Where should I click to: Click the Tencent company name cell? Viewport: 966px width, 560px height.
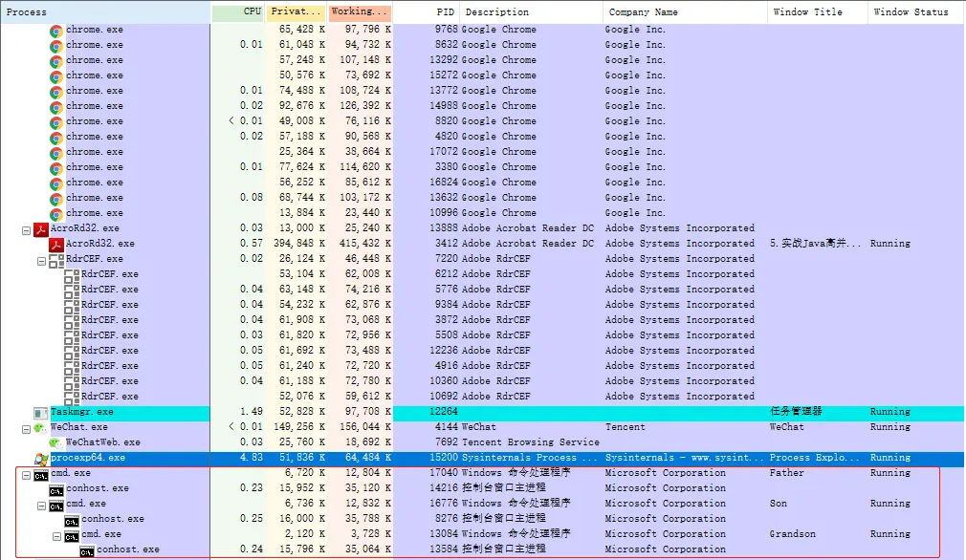coord(626,427)
